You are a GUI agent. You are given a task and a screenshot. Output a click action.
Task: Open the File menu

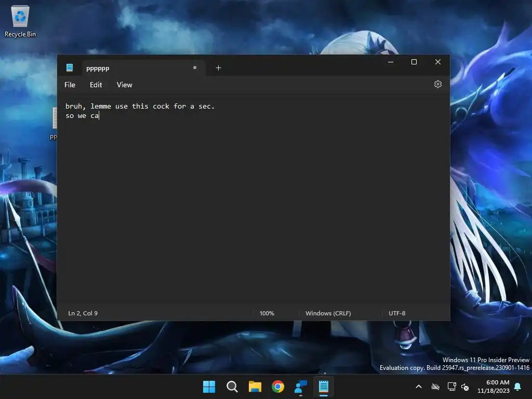70,85
